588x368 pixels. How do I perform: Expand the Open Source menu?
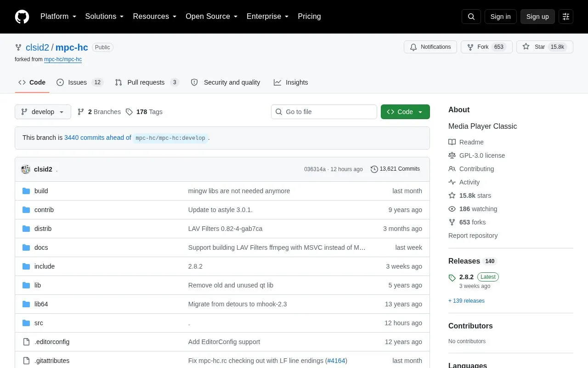pos(212,17)
